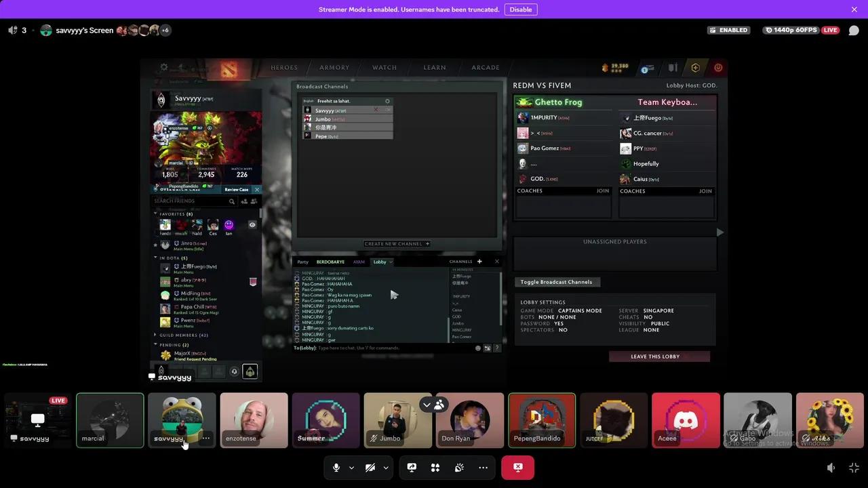Click the screen share button

coord(412,468)
